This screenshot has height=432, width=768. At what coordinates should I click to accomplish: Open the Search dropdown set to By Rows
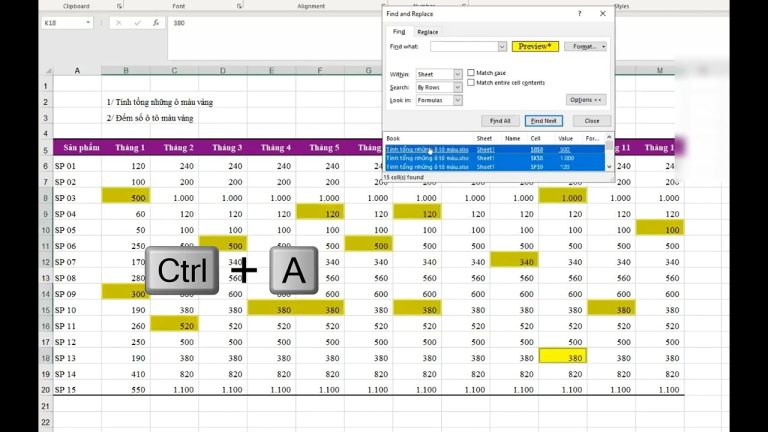(x=457, y=87)
